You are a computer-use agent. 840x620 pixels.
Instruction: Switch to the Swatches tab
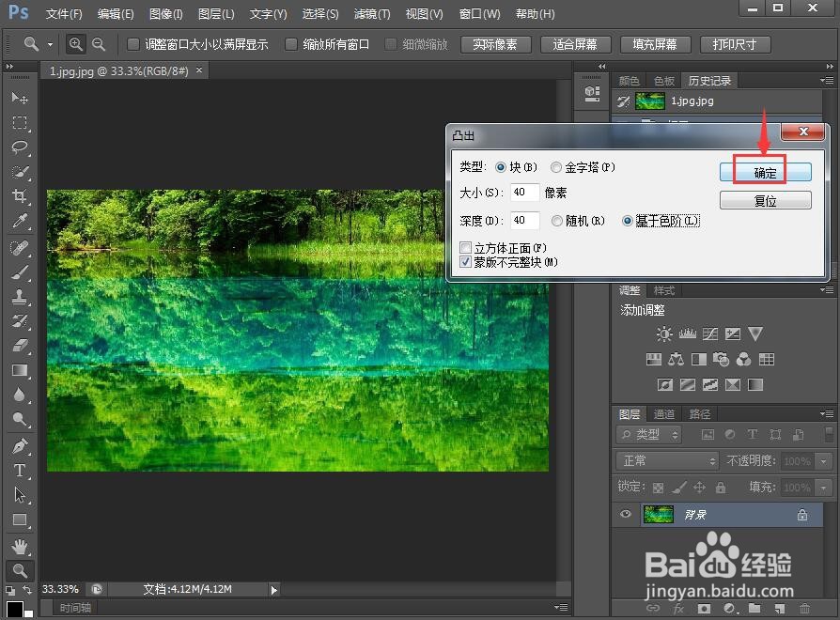point(663,80)
